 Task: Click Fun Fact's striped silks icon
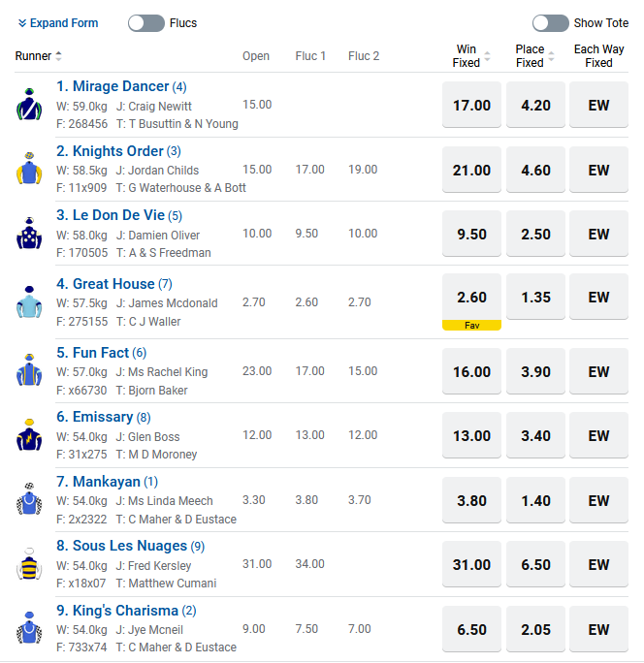tap(29, 370)
